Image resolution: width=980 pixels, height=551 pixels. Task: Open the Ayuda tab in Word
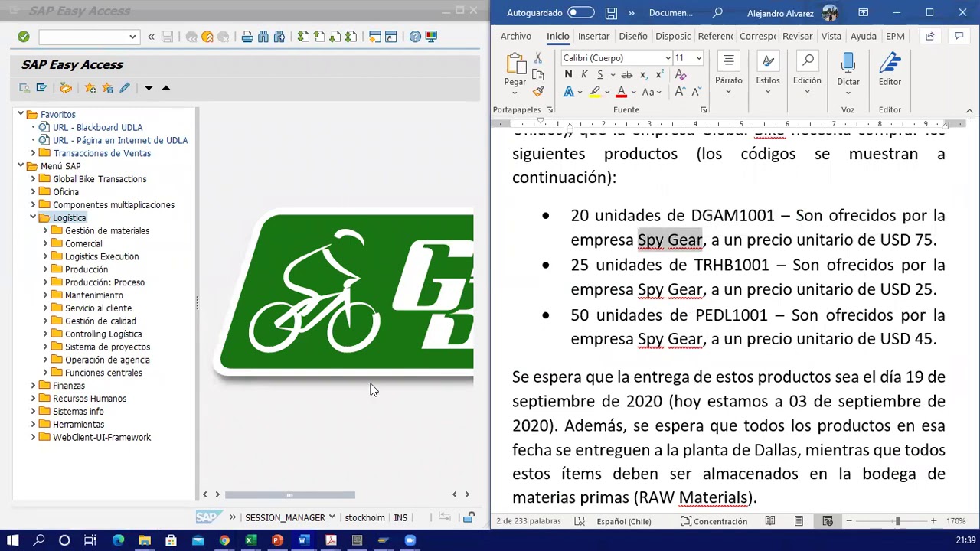pos(864,36)
